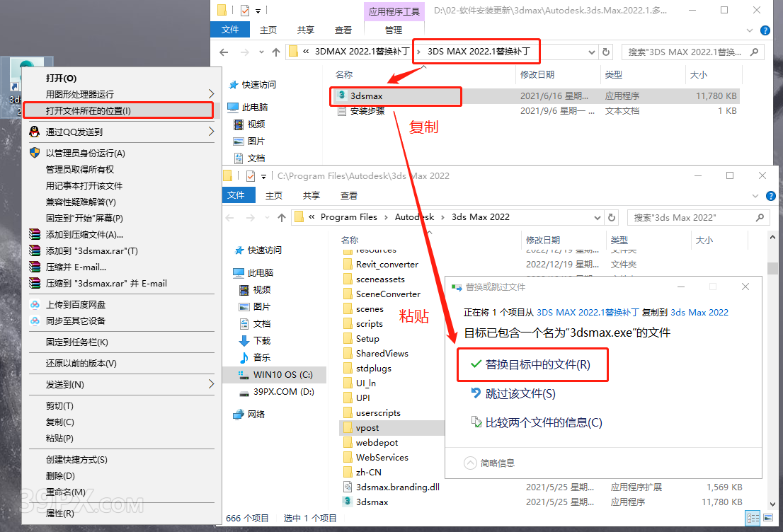Select 3dsmax application in 3ds Max 2022 folder
Screen dimensions: 783x532
[372, 502]
